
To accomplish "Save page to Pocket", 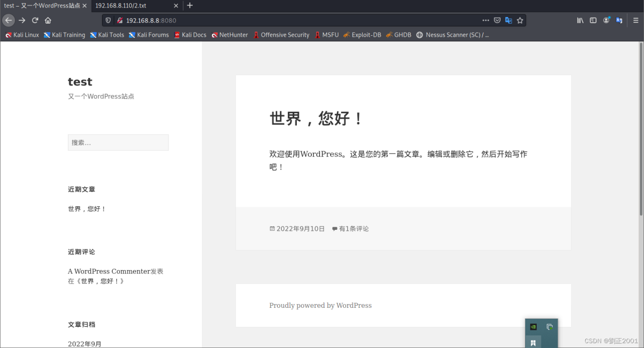I will [497, 21].
